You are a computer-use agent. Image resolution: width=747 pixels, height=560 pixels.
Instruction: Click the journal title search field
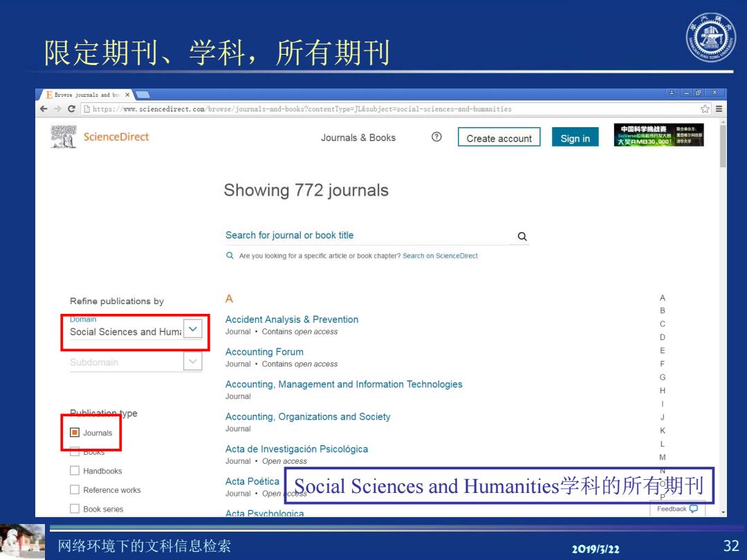point(368,235)
